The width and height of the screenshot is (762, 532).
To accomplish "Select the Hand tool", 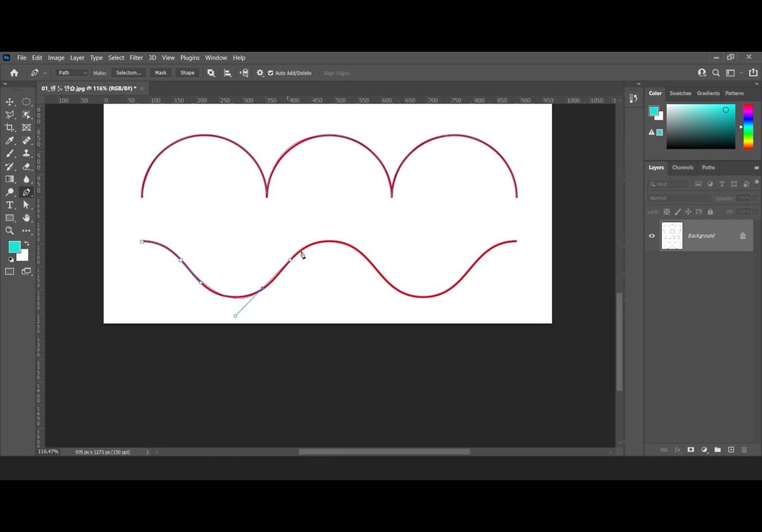I will (x=26, y=218).
